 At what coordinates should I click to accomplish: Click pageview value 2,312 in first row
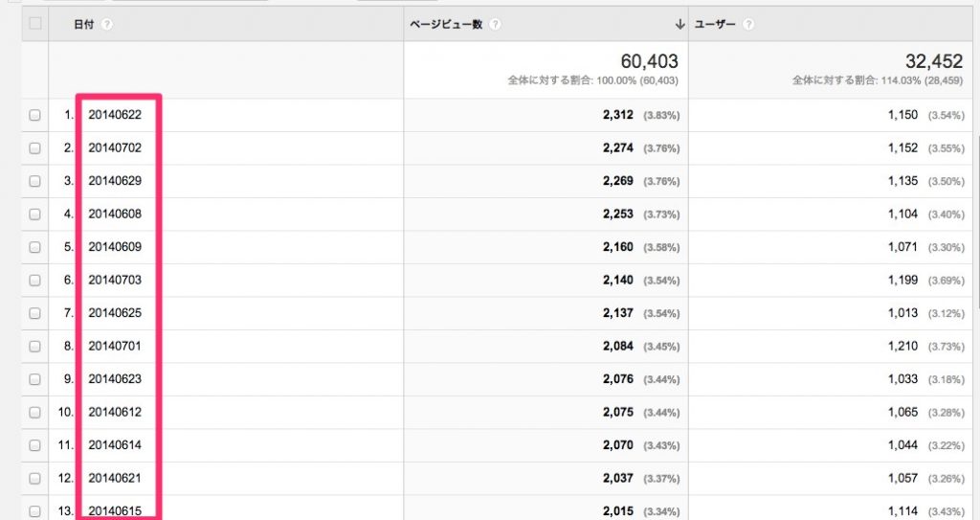pos(618,115)
